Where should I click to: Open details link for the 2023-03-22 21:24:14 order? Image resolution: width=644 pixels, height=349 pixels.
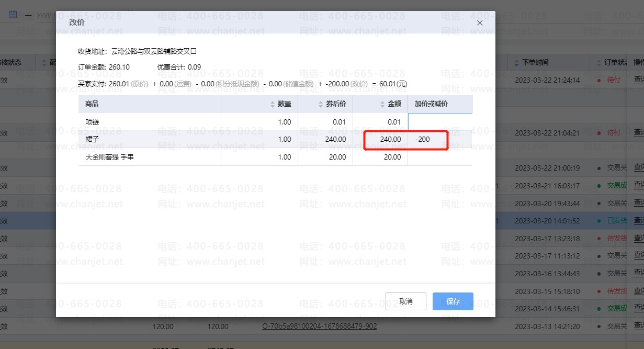(639, 80)
